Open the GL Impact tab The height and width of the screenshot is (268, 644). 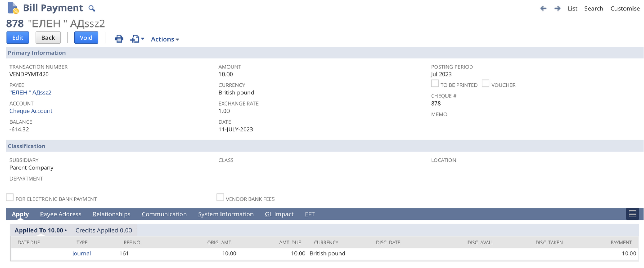pos(279,214)
